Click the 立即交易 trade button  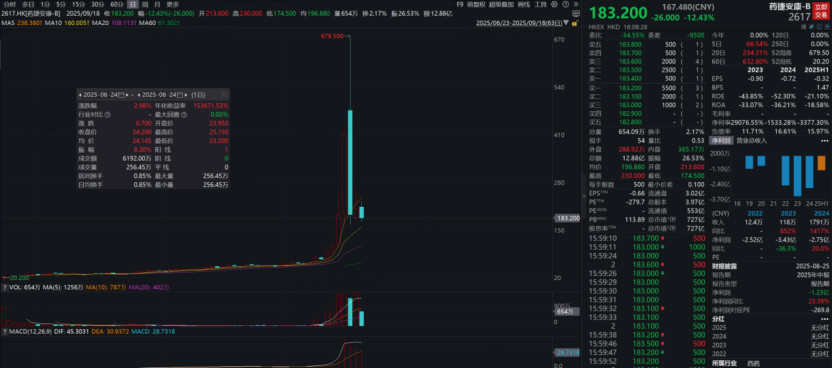(x=821, y=11)
